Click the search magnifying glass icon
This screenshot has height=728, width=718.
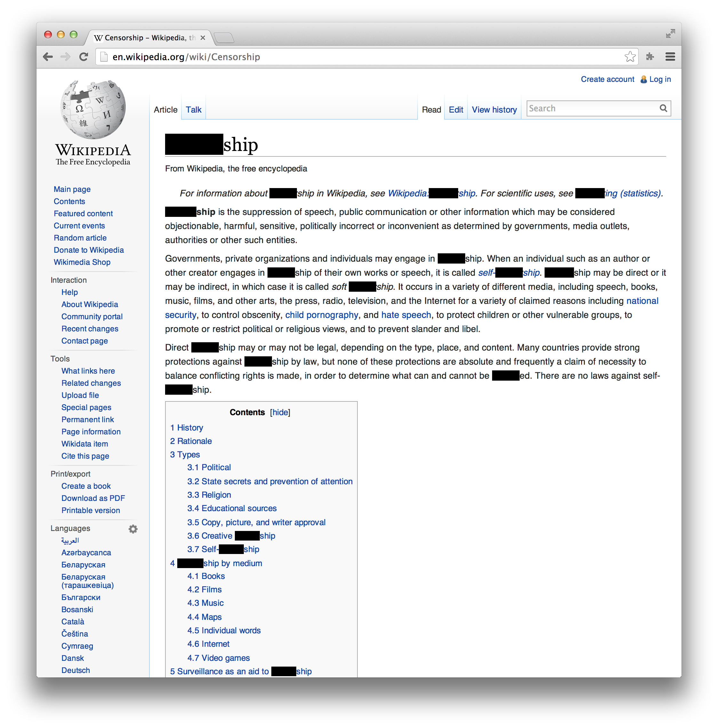pyautogui.click(x=663, y=108)
